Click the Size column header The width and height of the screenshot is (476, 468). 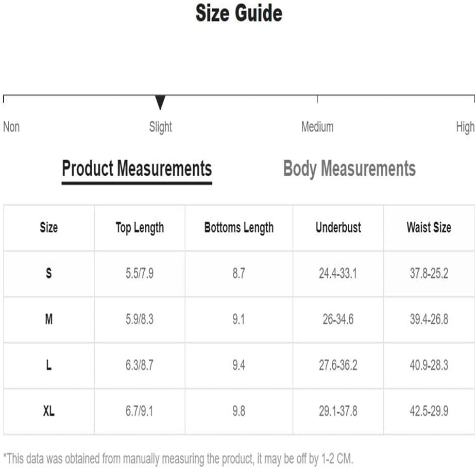[48, 228]
